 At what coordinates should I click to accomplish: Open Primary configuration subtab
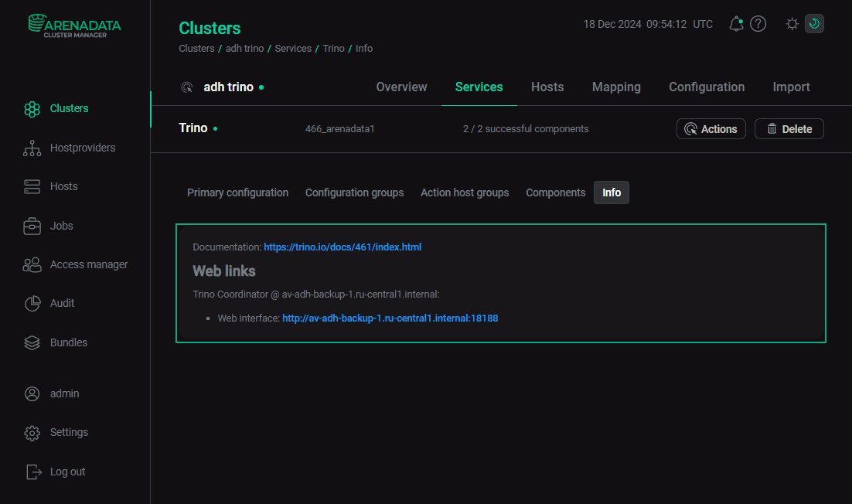tap(237, 192)
